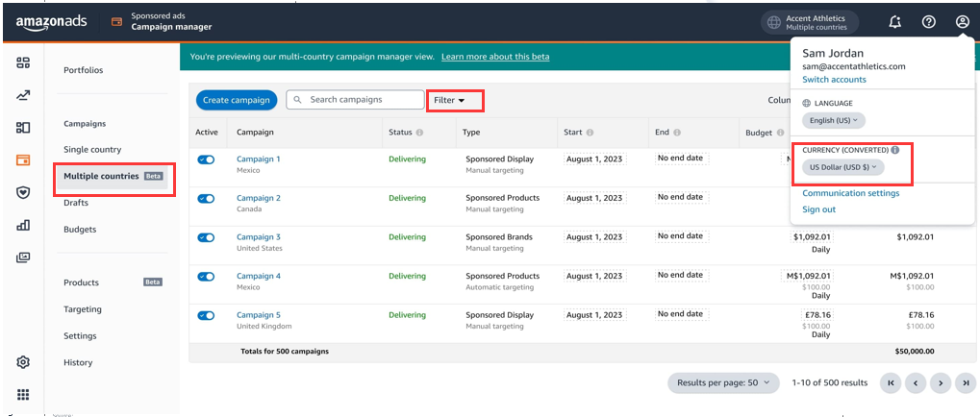Click the Sponsored ads card icon in header
The image size is (980, 417).
[x=116, y=22]
